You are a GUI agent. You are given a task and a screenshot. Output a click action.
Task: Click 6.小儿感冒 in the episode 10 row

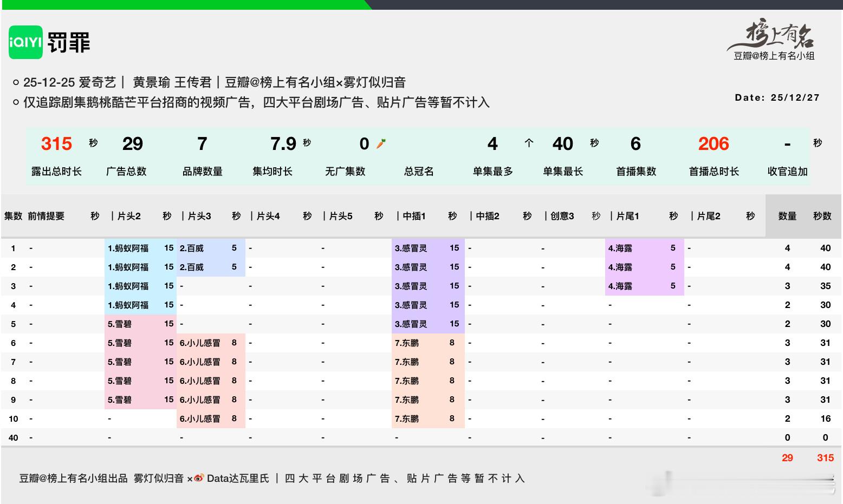pyautogui.click(x=200, y=419)
